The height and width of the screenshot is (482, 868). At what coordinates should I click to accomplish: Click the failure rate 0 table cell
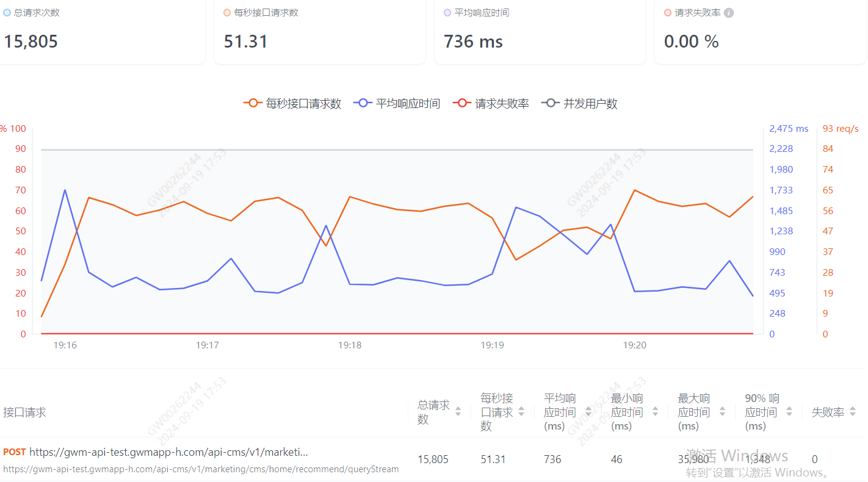click(815, 459)
